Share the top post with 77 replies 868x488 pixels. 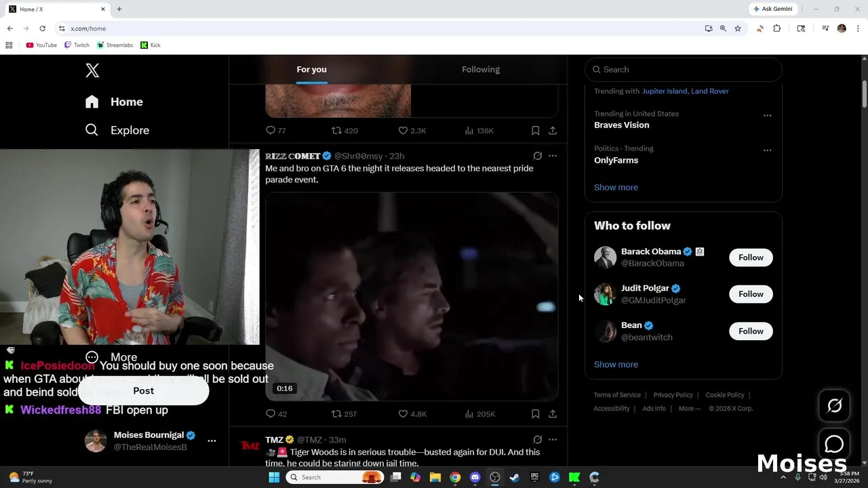point(553,130)
